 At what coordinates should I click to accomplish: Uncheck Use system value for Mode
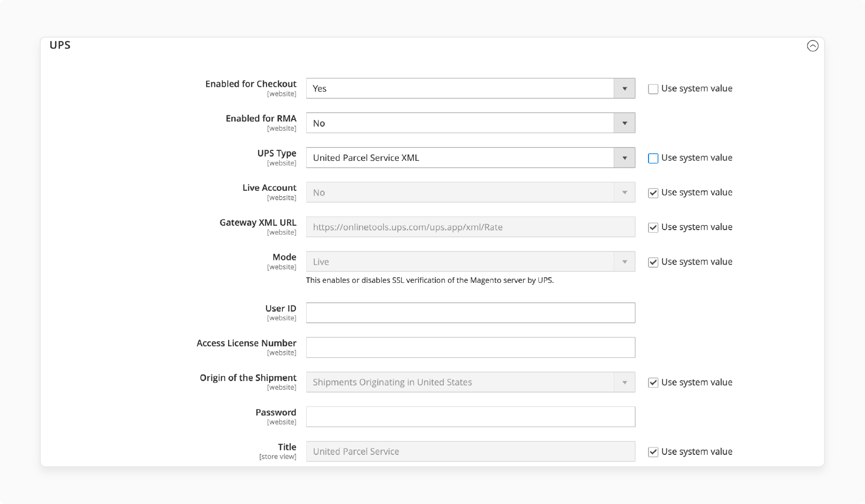click(x=653, y=262)
